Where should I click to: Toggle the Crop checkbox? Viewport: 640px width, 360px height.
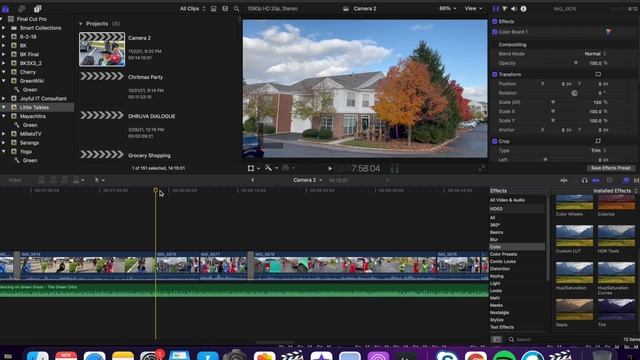point(495,142)
